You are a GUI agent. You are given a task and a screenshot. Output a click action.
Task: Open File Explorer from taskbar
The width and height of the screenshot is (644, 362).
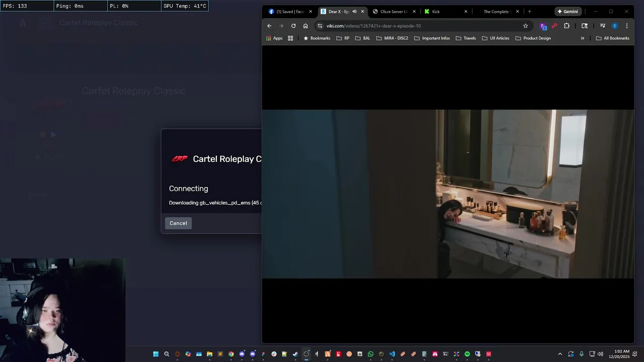[x=209, y=354]
